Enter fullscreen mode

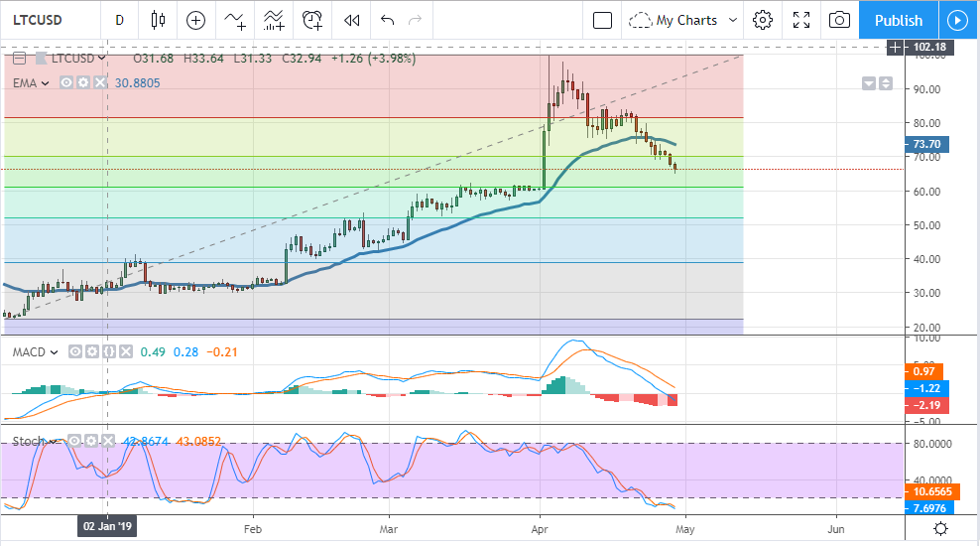pos(801,20)
